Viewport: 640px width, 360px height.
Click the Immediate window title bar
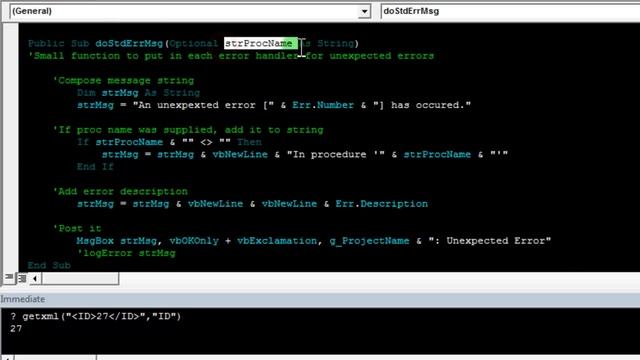coord(320,299)
